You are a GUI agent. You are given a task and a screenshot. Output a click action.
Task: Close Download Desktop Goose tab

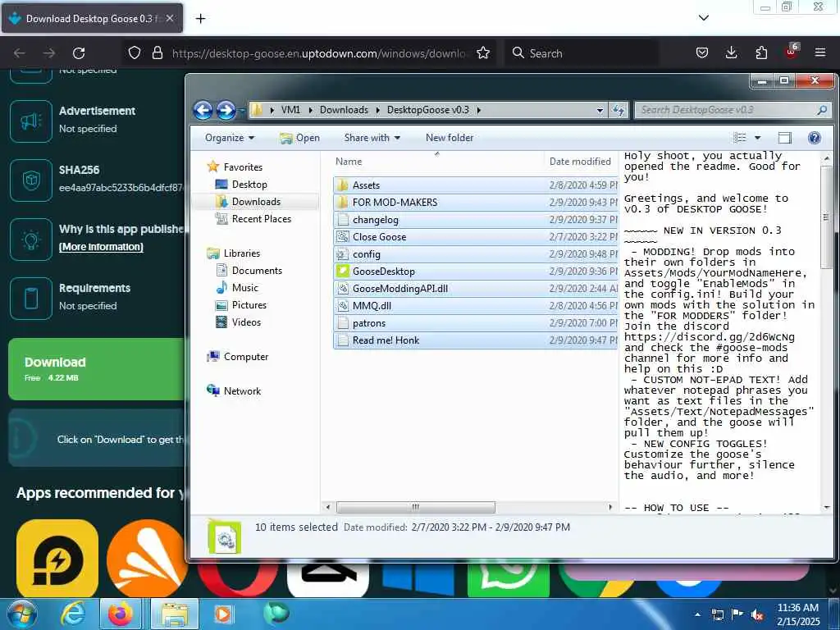tap(170, 18)
